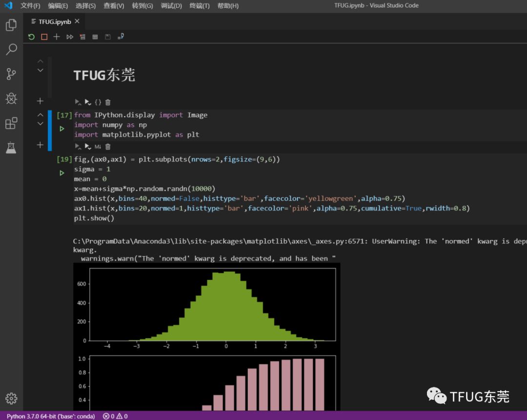527x420 pixels.
Task: Clear all cell outputs in the notebook toolbar
Action: click(x=82, y=37)
